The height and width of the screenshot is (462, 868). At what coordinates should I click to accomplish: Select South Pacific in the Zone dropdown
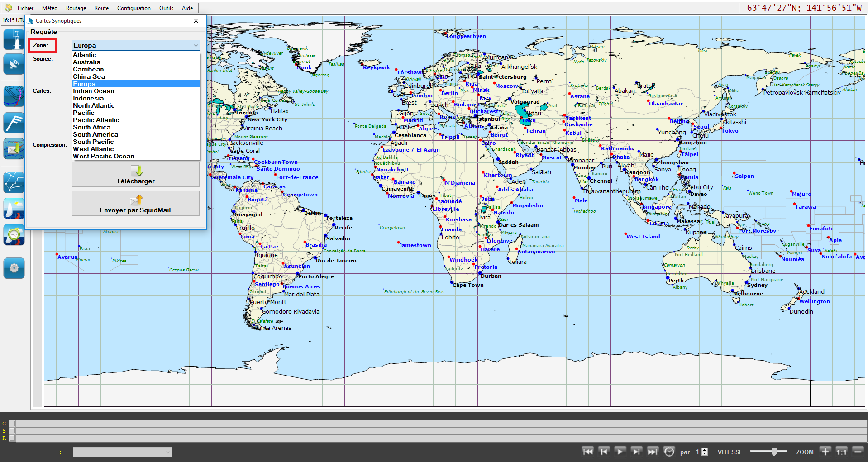pos(93,142)
